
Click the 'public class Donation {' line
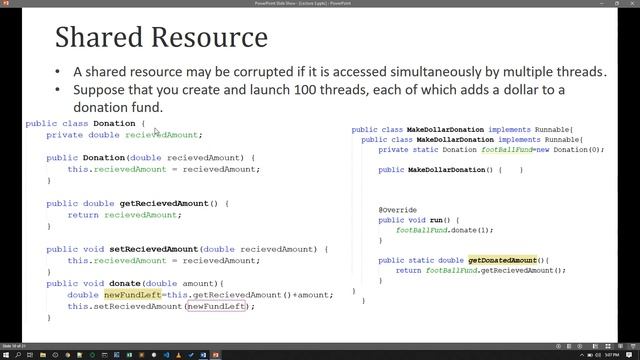(x=85, y=123)
